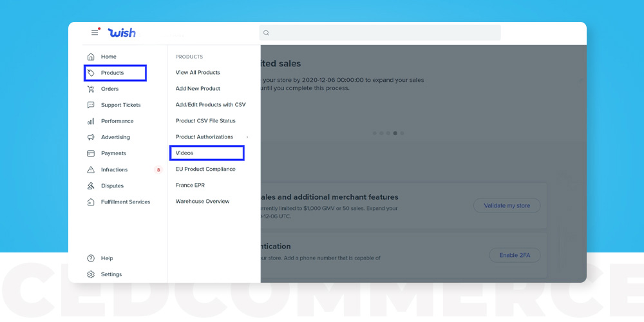This screenshot has height=322, width=644.
Task: Open Product CSV File Status
Action: pos(205,121)
